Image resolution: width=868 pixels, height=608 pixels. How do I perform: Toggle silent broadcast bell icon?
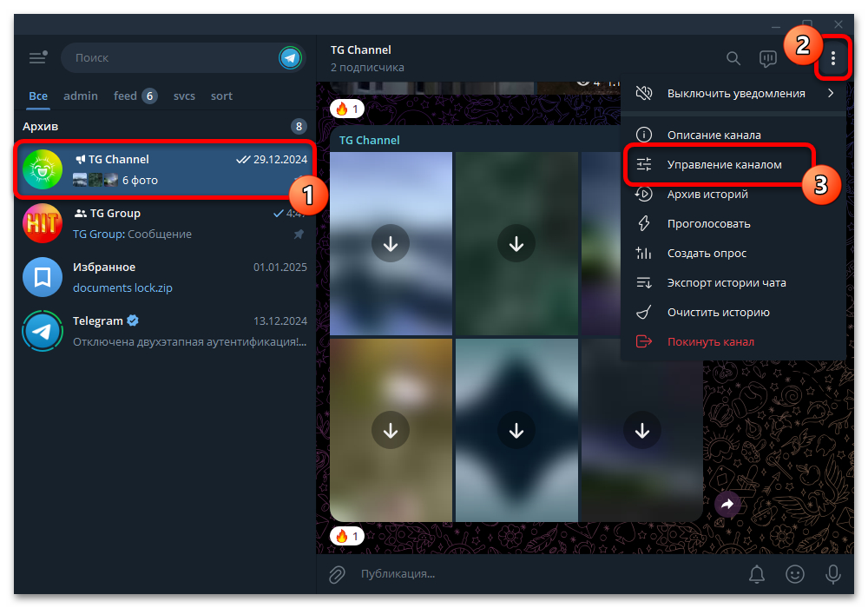pyautogui.click(x=757, y=574)
